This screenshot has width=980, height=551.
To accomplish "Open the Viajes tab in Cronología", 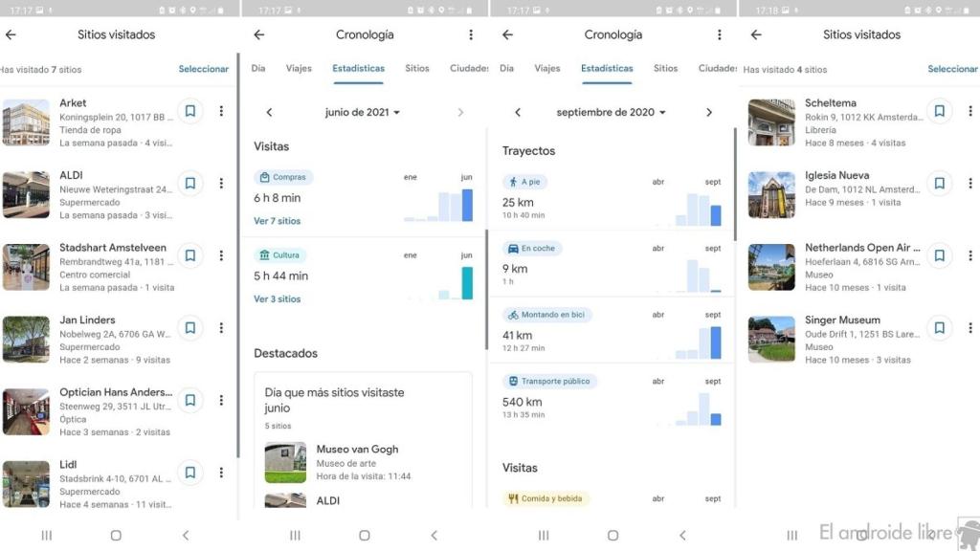I will pyautogui.click(x=300, y=68).
